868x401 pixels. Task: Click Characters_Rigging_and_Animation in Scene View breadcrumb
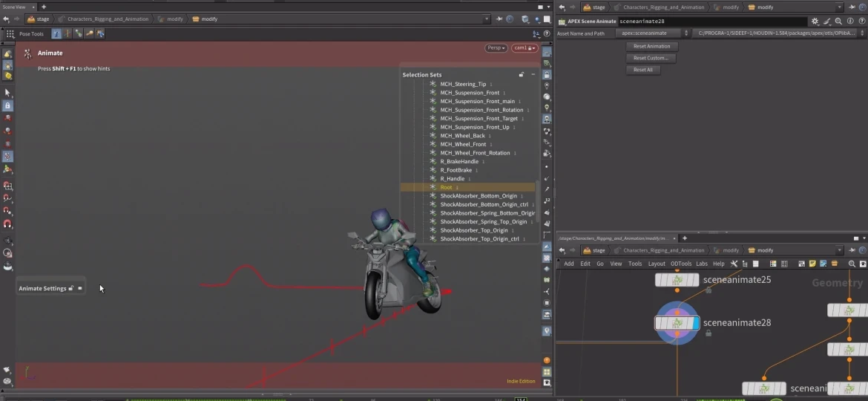108,19
